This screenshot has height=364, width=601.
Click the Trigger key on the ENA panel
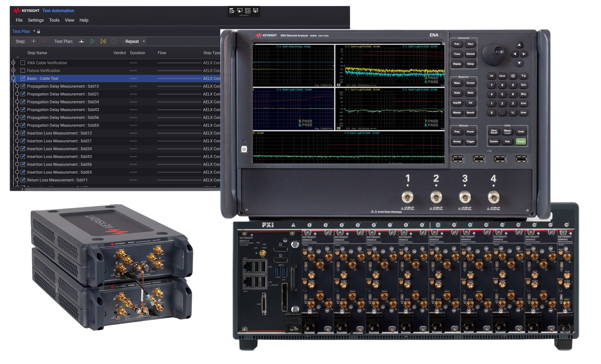click(x=470, y=142)
